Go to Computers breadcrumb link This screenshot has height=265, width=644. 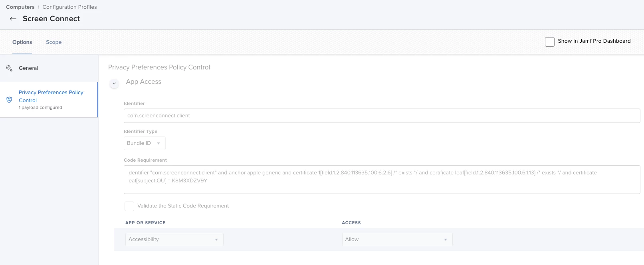[x=20, y=7]
